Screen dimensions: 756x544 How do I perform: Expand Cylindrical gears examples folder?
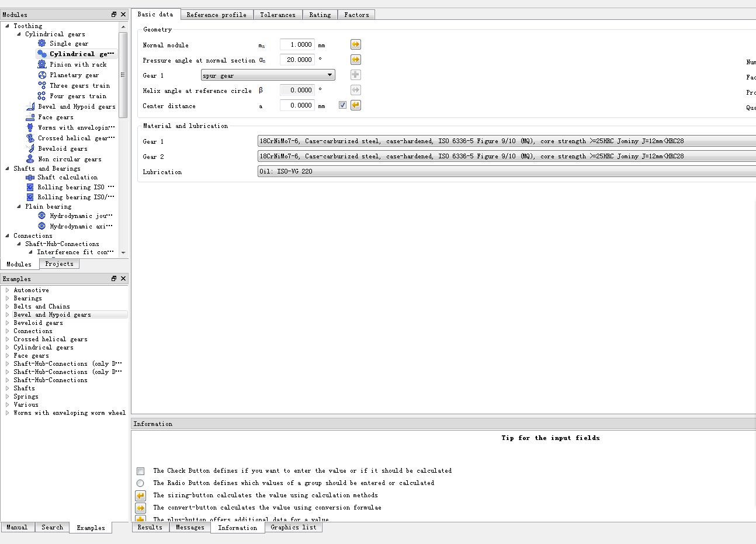[7, 348]
